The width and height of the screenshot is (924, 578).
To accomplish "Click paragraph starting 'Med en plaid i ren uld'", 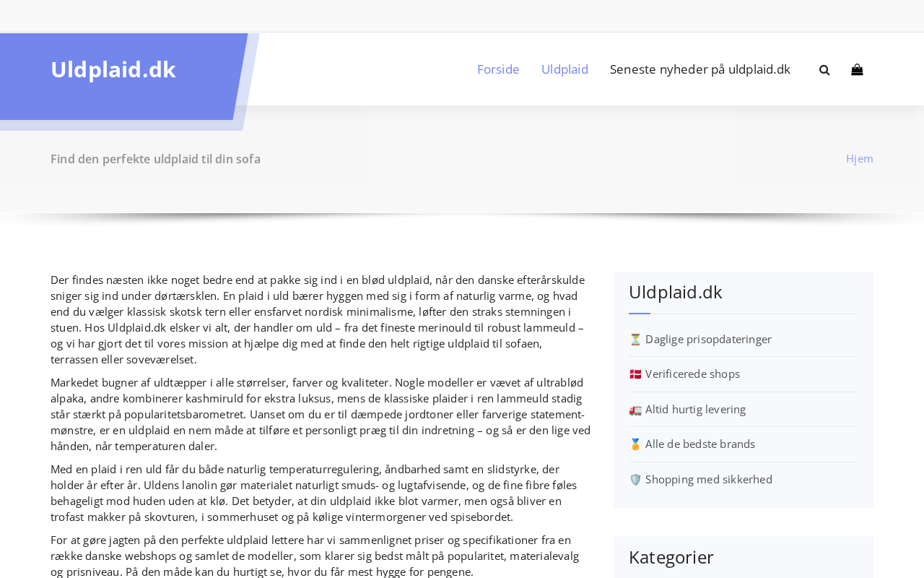I will [321, 493].
